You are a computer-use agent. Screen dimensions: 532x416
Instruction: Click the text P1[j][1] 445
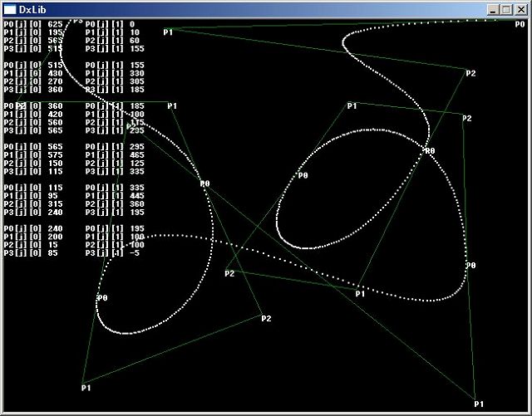click(x=115, y=196)
